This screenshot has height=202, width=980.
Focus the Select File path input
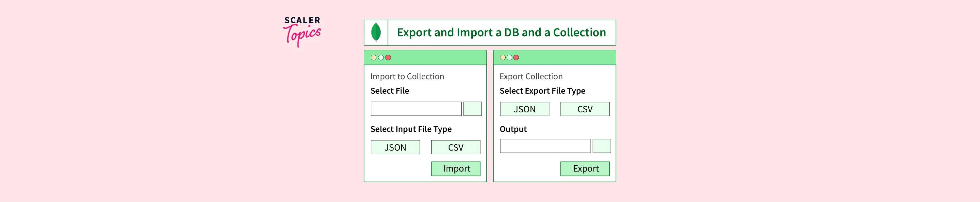[416, 109]
